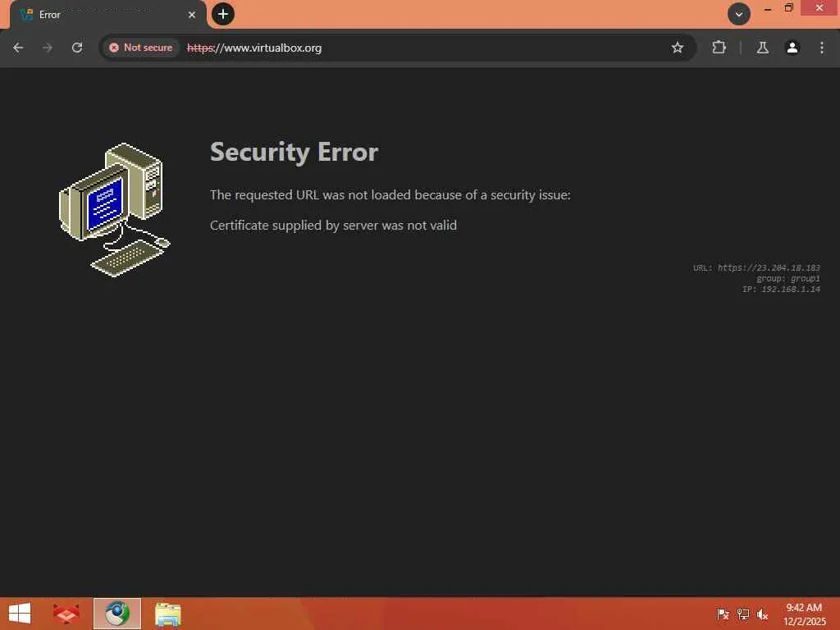Open the network tray icon
This screenshot has width=840, height=630.
click(743, 614)
